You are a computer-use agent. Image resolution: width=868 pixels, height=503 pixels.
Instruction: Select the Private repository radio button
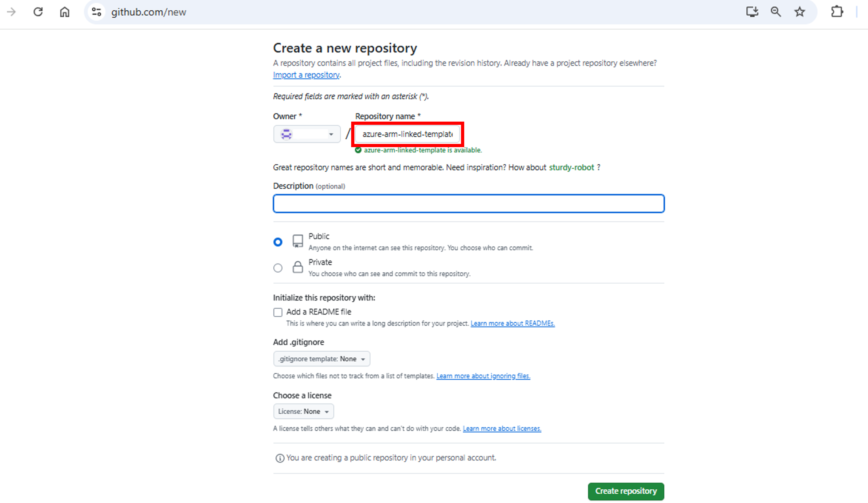[x=278, y=268]
